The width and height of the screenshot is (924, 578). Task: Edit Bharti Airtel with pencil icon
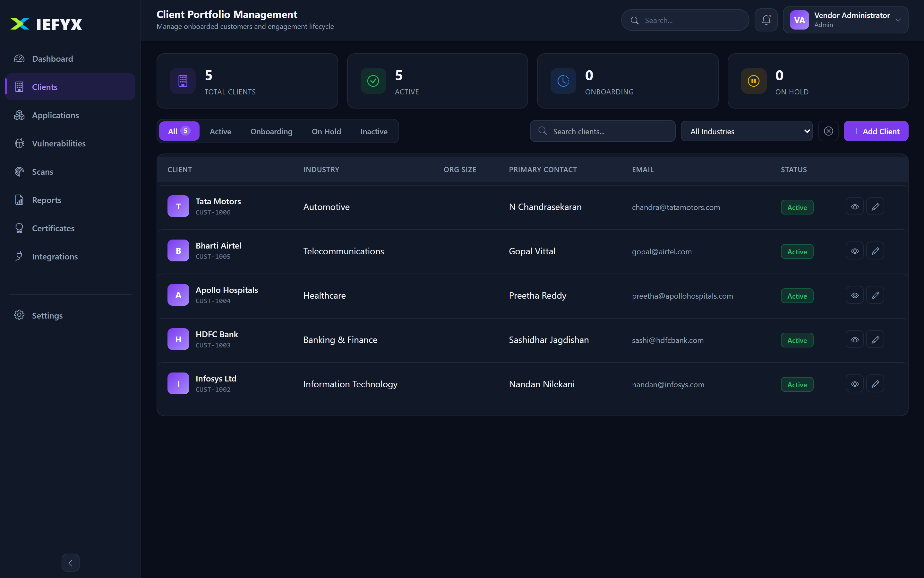[875, 251]
